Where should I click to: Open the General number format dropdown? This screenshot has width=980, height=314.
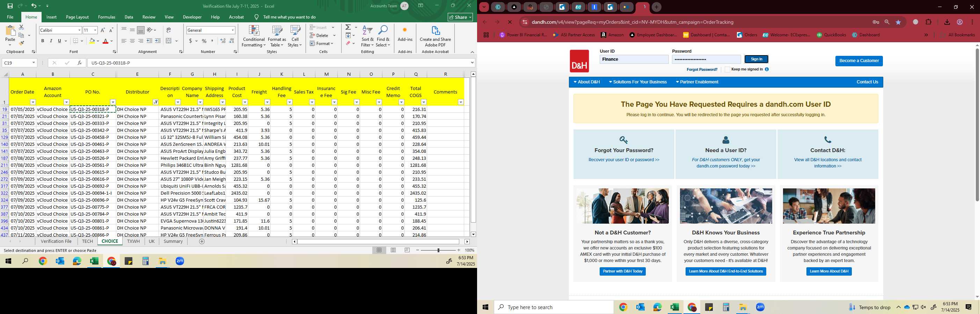click(x=233, y=30)
